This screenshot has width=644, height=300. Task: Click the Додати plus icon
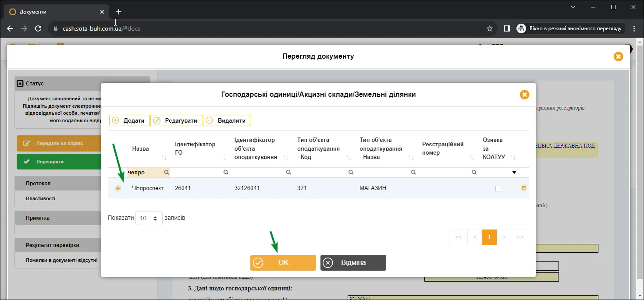116,120
